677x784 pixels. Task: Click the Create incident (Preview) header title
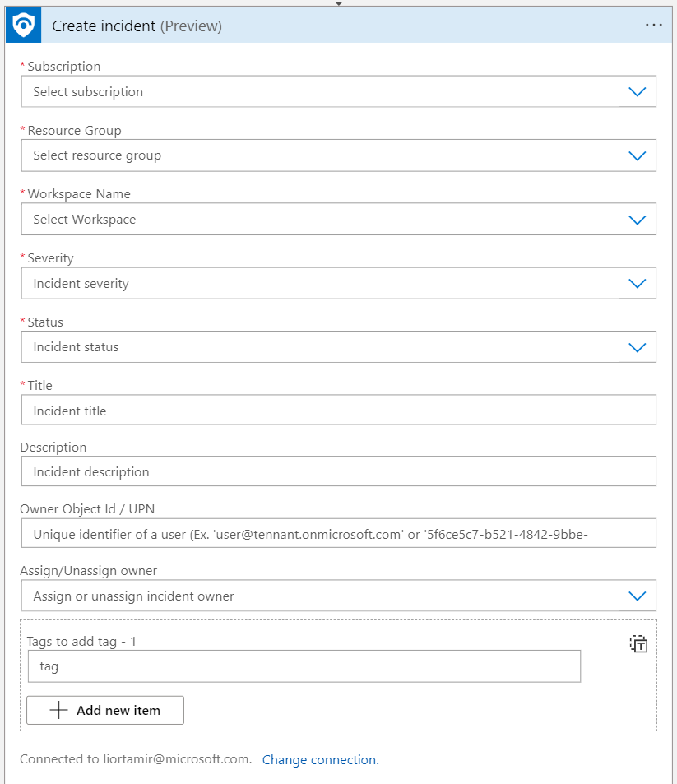click(x=137, y=26)
